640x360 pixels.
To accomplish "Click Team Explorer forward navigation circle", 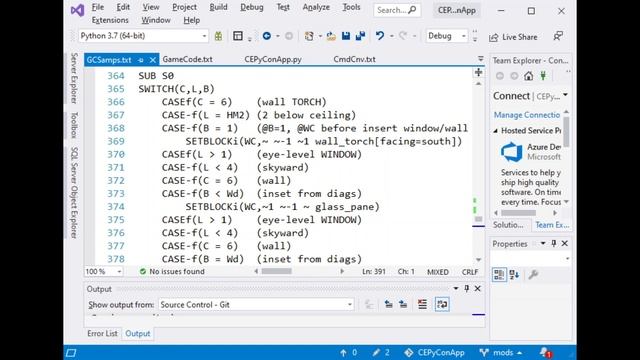I will [x=514, y=76].
